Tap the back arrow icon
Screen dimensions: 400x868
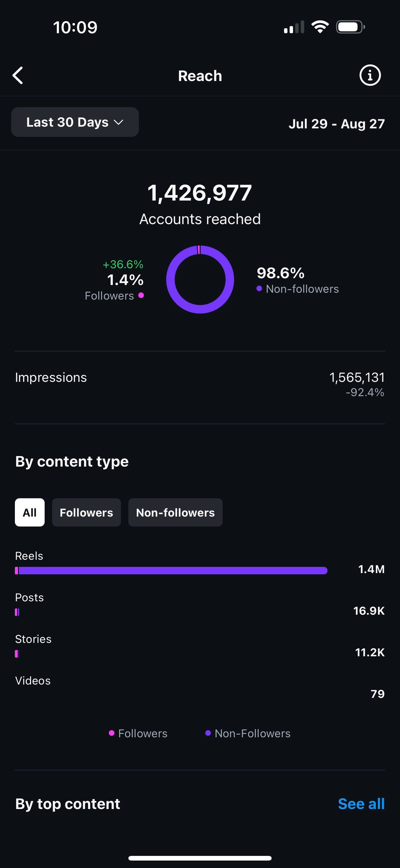point(18,75)
